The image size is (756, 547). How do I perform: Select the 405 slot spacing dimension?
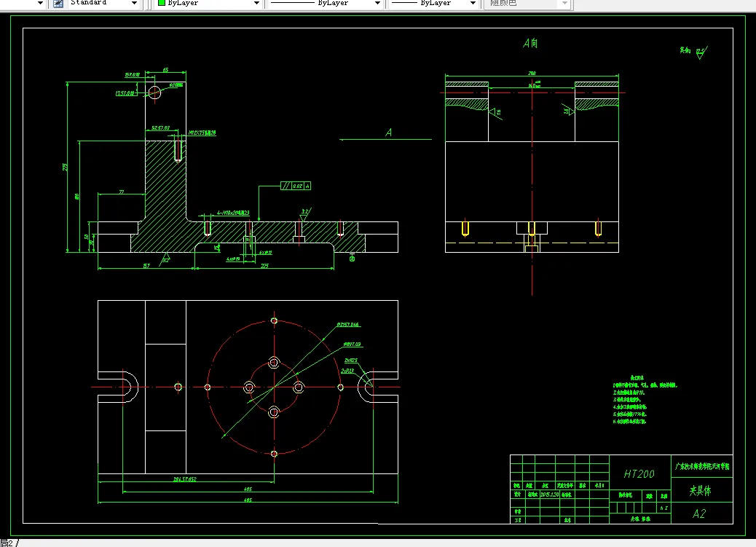(x=248, y=489)
